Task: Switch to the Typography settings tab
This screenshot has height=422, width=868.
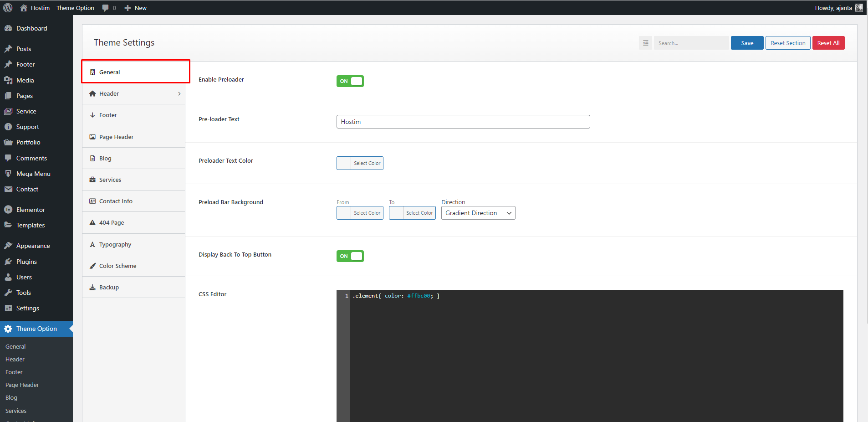Action: [x=115, y=245]
